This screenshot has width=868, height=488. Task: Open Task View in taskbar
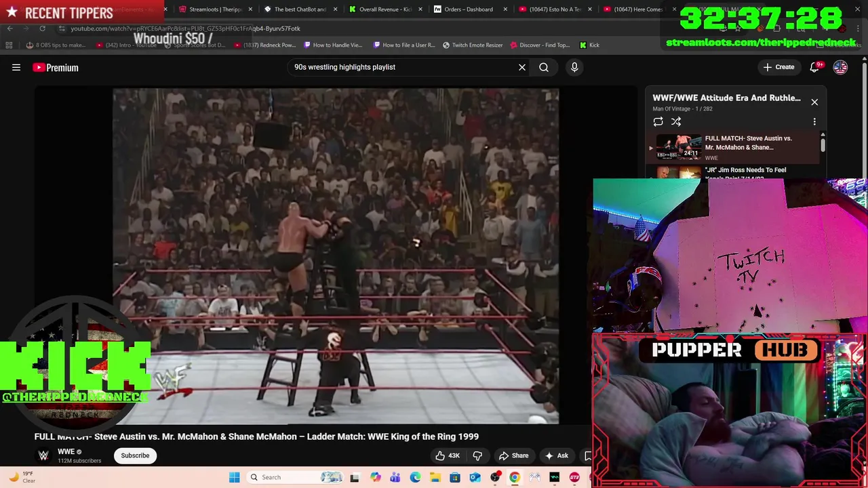(355, 477)
